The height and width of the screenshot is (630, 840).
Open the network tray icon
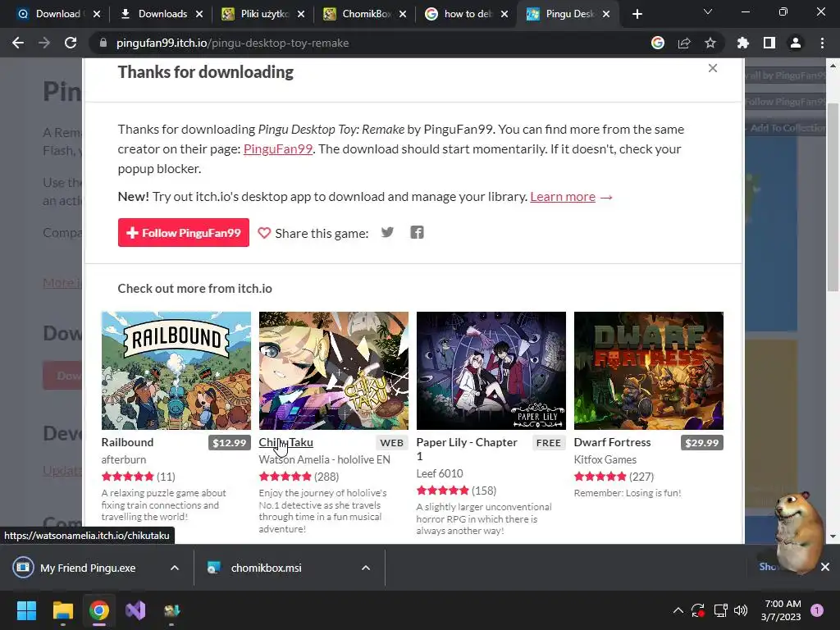click(x=720, y=610)
